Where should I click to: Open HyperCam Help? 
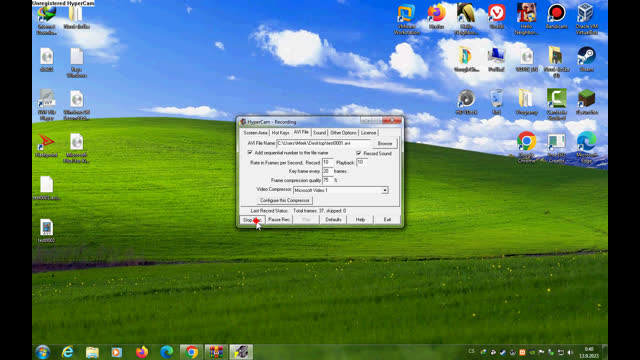(360, 220)
